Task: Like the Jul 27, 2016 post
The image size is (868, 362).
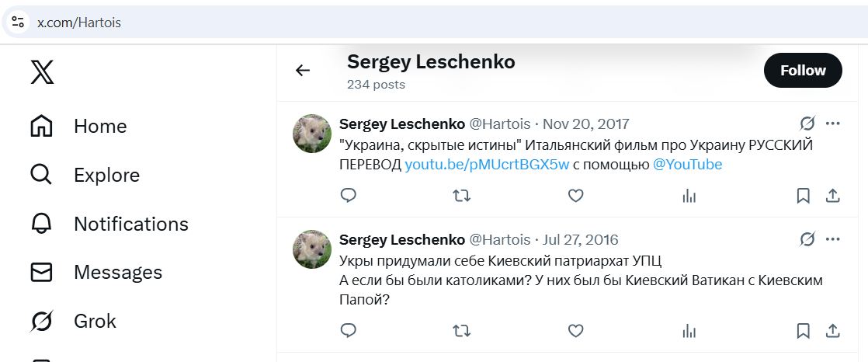Action: [575, 331]
